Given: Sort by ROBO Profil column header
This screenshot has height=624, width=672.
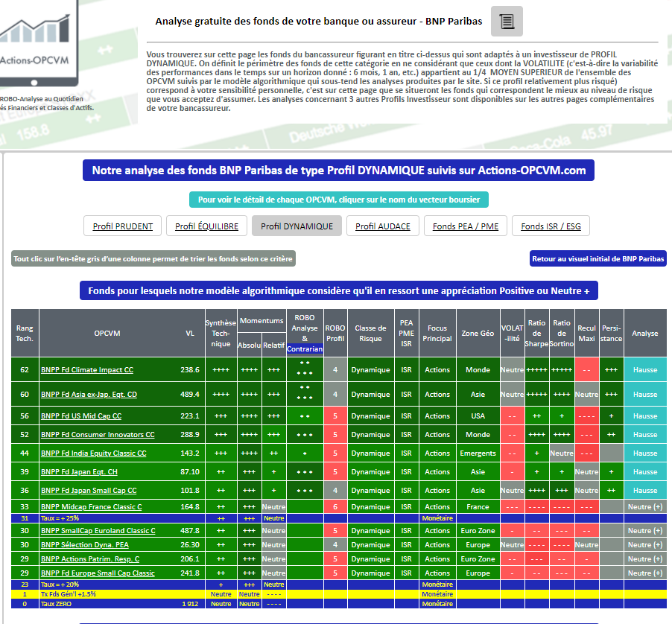Looking at the screenshot, I should pyautogui.click(x=335, y=333).
